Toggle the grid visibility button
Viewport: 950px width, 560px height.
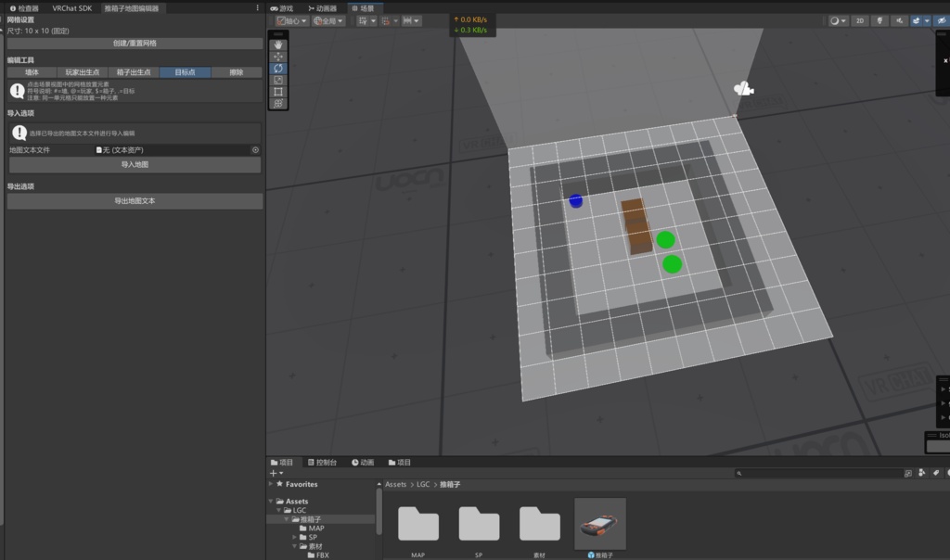pos(363,20)
